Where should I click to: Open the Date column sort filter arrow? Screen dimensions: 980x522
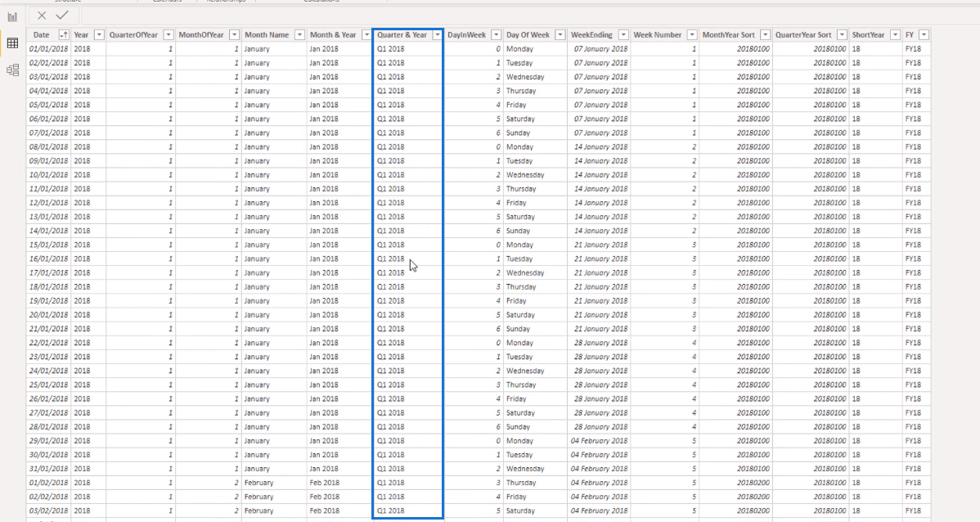click(64, 35)
